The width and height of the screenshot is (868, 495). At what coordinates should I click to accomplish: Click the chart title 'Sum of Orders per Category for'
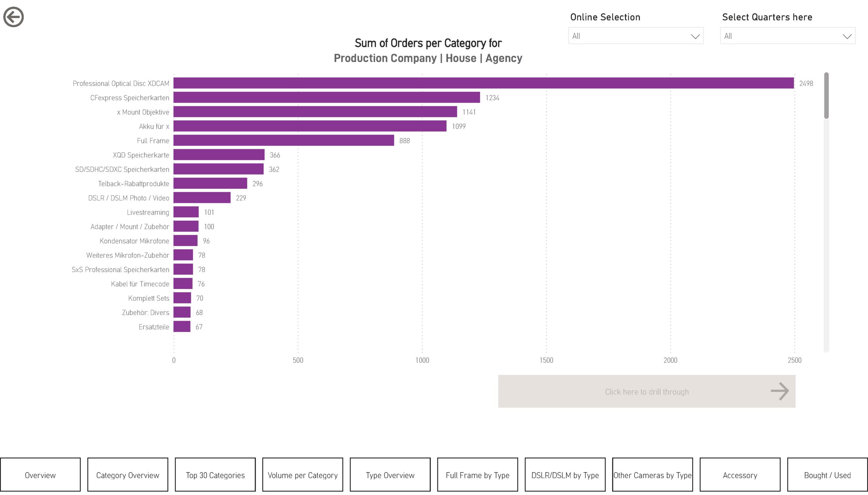(428, 43)
